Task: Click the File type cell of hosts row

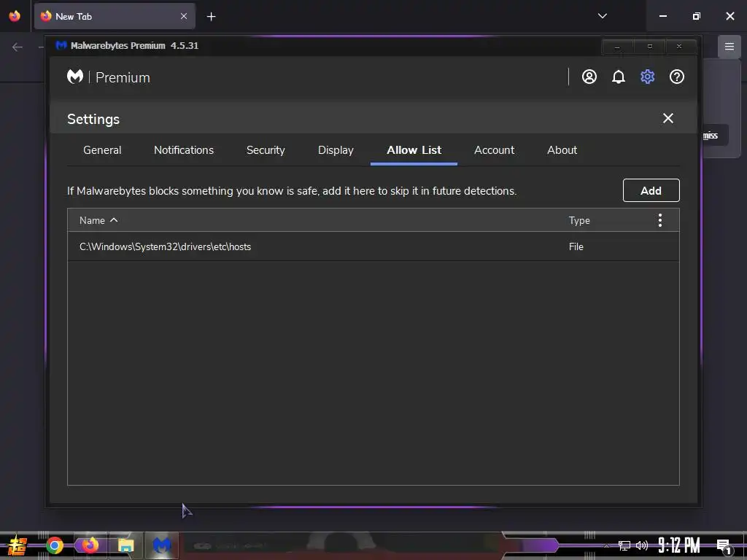Action: (x=576, y=246)
